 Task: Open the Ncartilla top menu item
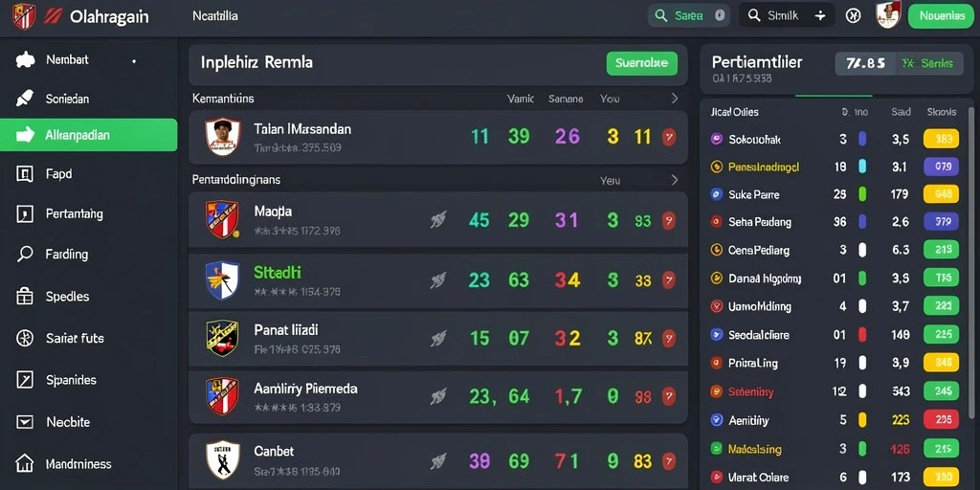215,16
